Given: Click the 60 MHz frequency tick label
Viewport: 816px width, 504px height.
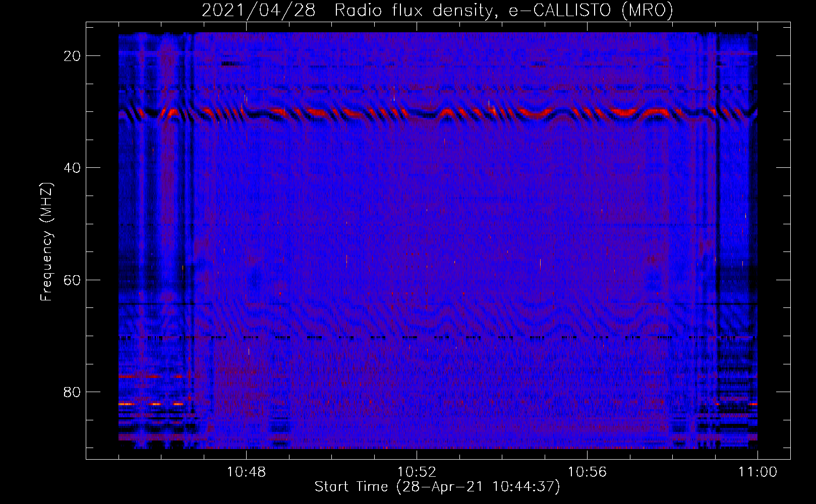Looking at the screenshot, I should [x=73, y=280].
